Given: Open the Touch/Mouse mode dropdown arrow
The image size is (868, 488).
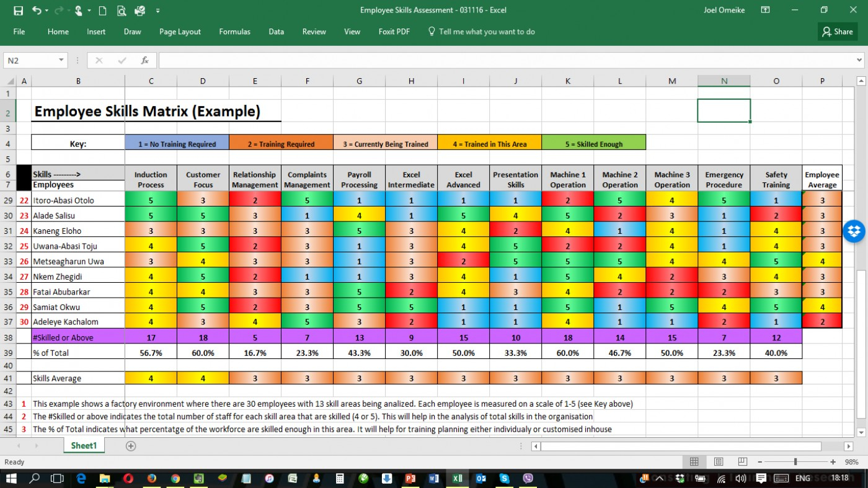Looking at the screenshot, I should pyautogui.click(x=89, y=11).
